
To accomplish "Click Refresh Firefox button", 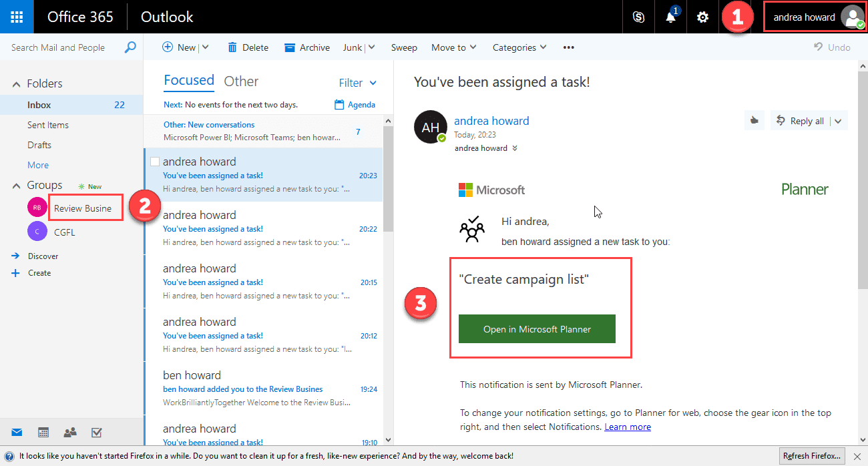I will tap(812, 456).
